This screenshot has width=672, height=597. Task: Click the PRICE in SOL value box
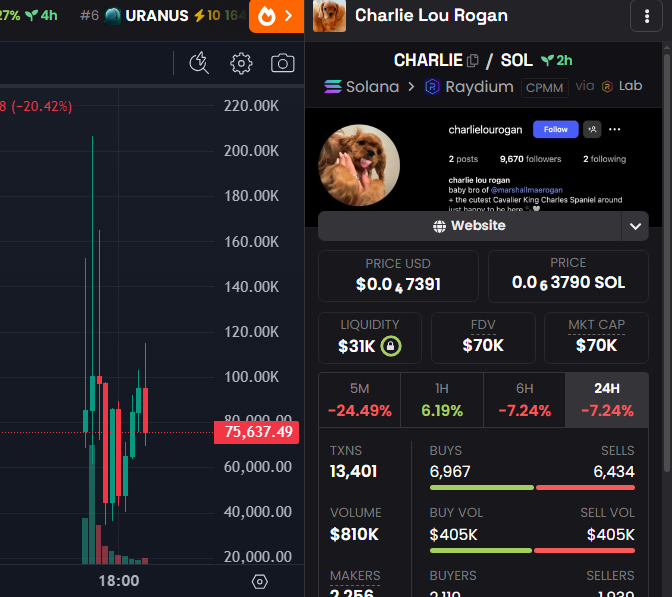coord(568,276)
